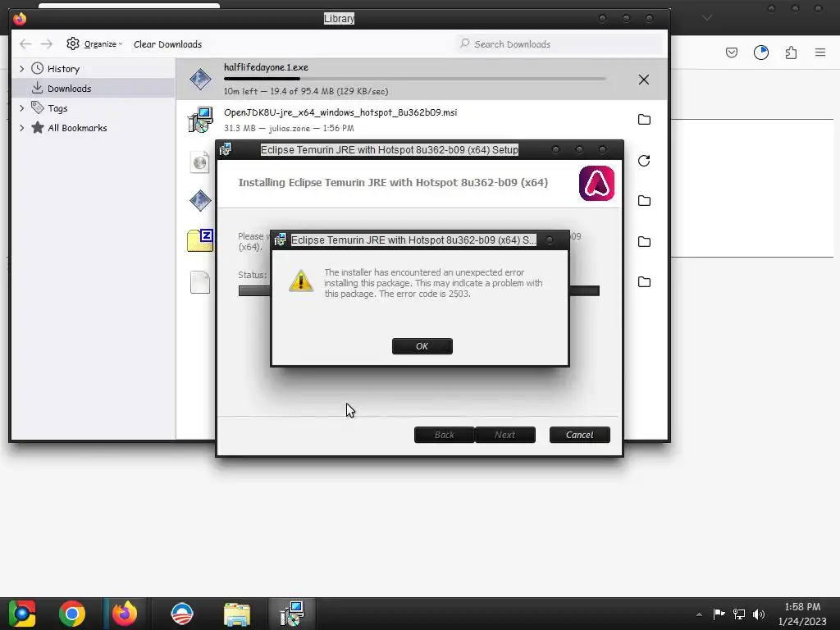Click the installer progress bar in setup

[x=419, y=291]
